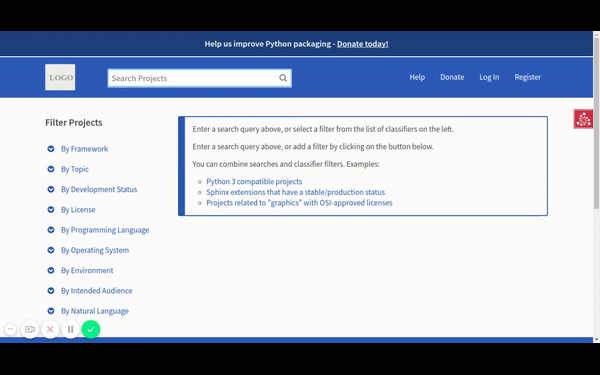The width and height of the screenshot is (600, 375).
Task: Expand the By Development Status label
Action: pyautogui.click(x=99, y=189)
